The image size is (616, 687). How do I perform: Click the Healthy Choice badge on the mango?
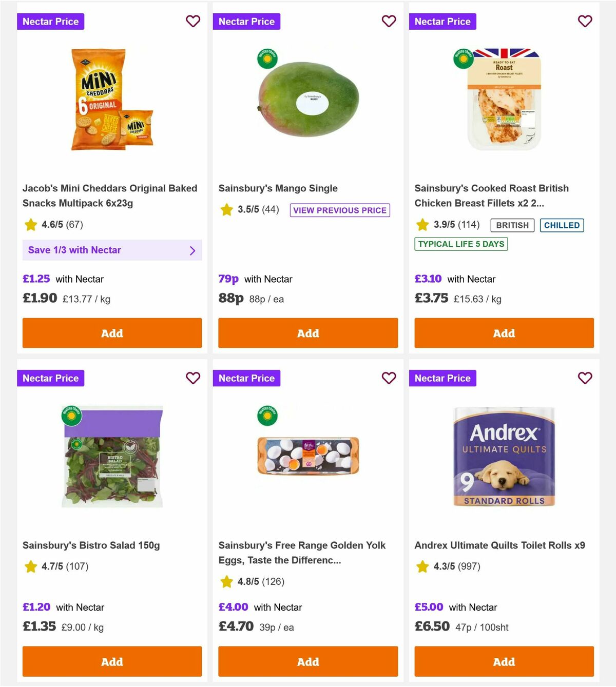click(268, 58)
